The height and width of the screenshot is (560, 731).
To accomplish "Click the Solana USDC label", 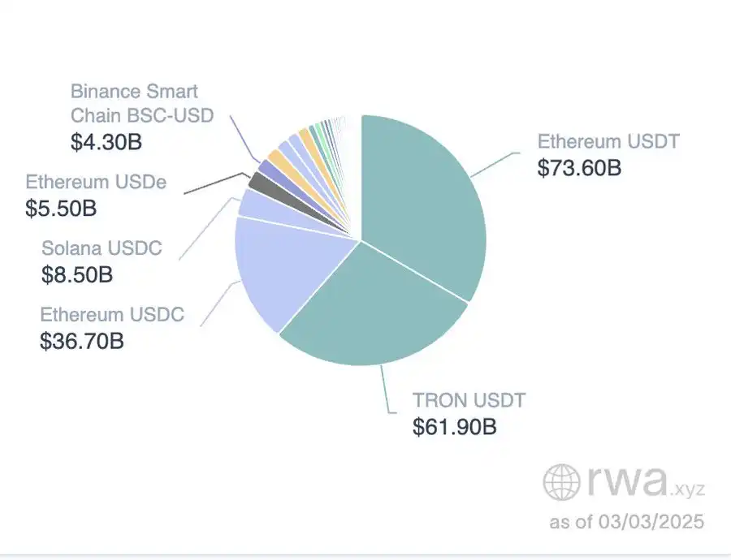I will (x=102, y=248).
